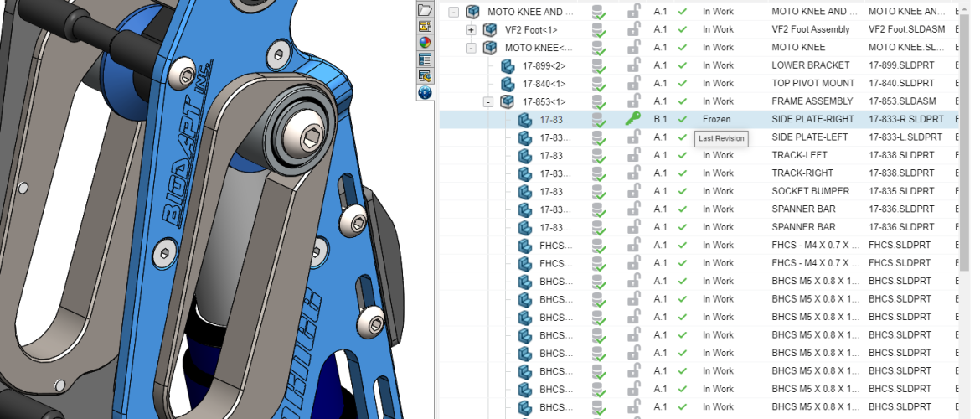Collapse the 17-853<1> frame assembly node
The width and height of the screenshot is (980, 419).
(488, 101)
